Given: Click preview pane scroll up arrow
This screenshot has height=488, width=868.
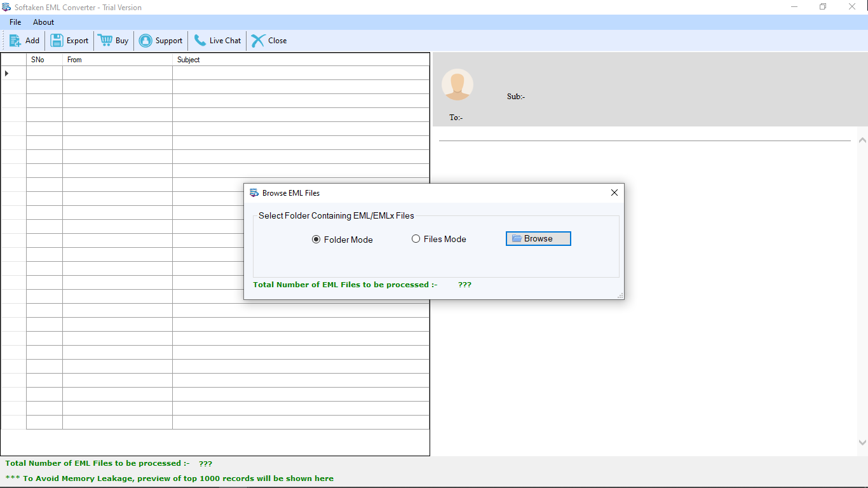Looking at the screenshot, I should click(862, 140).
